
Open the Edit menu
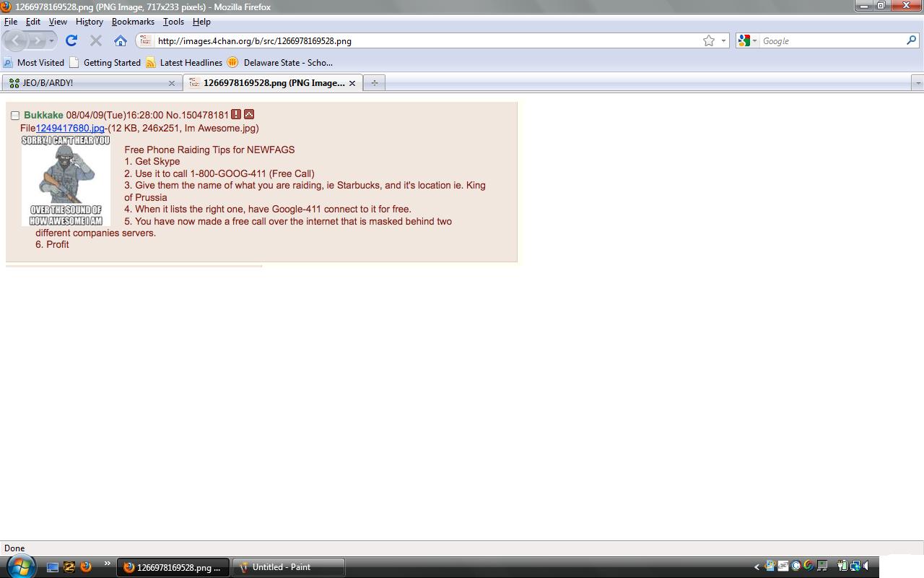[x=33, y=22]
